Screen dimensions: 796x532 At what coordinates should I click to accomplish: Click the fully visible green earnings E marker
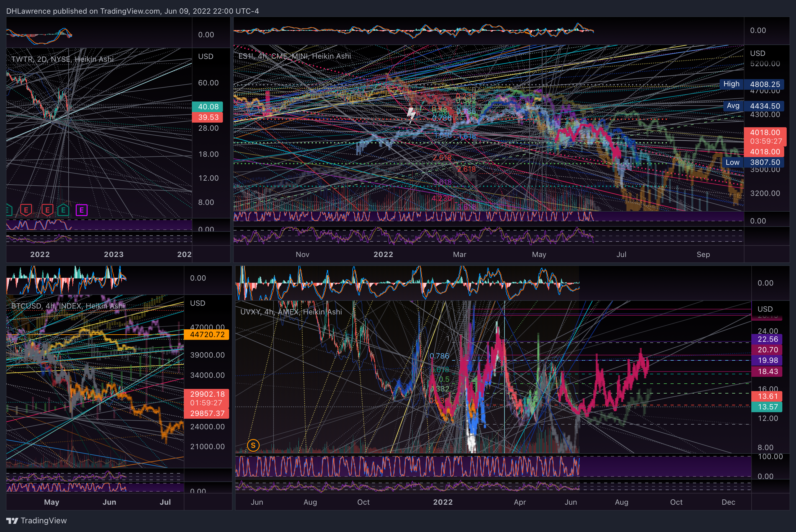tap(63, 210)
